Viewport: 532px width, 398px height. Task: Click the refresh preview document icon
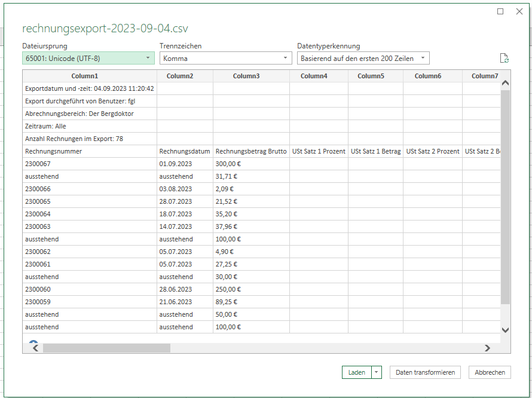504,58
